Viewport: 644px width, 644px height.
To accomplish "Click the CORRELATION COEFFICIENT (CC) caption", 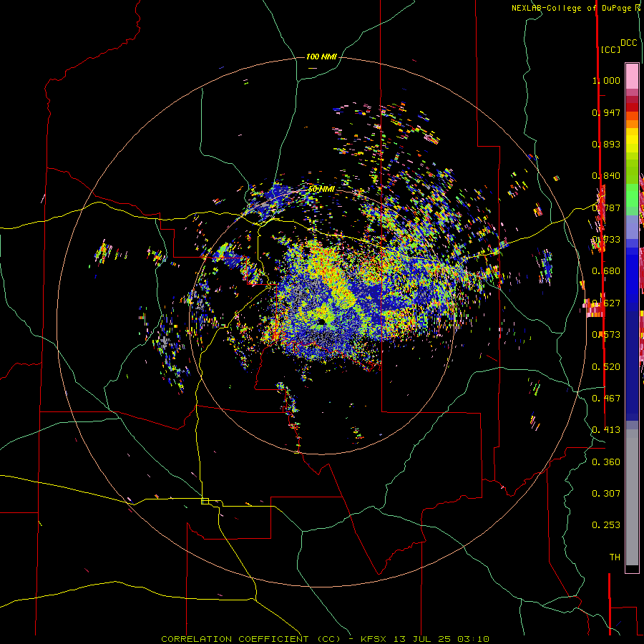I will pyautogui.click(x=250, y=639).
